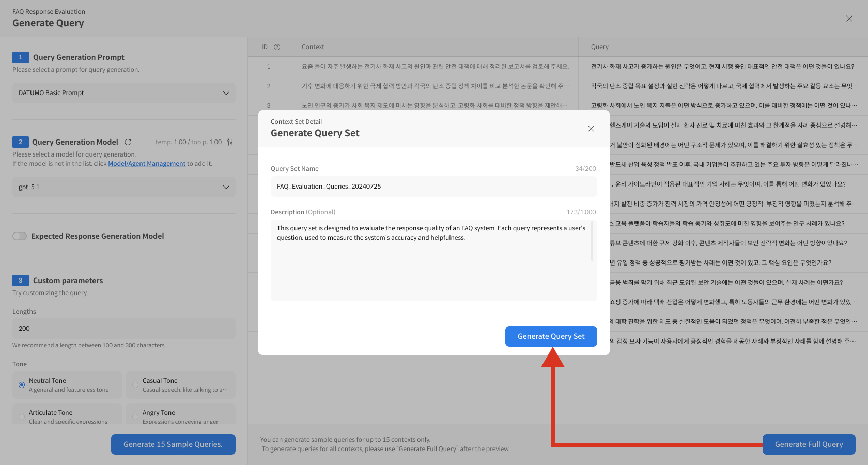Open the gpt-5.1 model dropdown
Image resolution: width=868 pixels, height=465 pixels.
click(x=124, y=187)
